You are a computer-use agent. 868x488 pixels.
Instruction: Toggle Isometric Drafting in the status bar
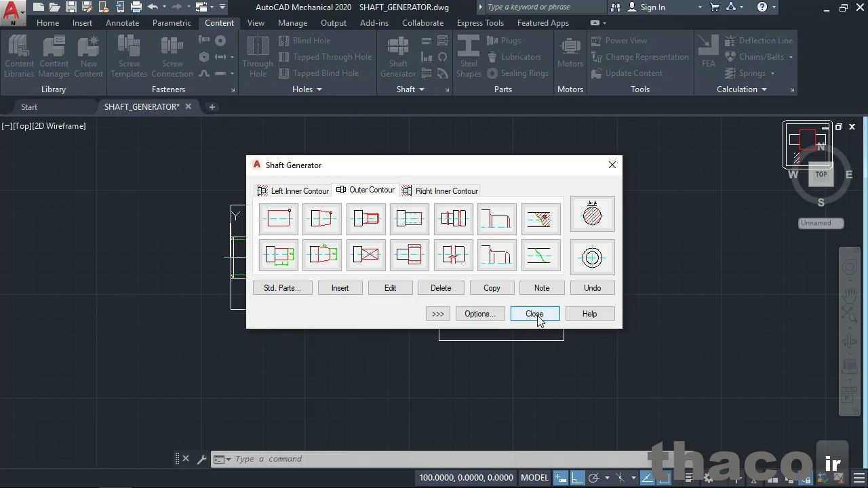click(620, 477)
